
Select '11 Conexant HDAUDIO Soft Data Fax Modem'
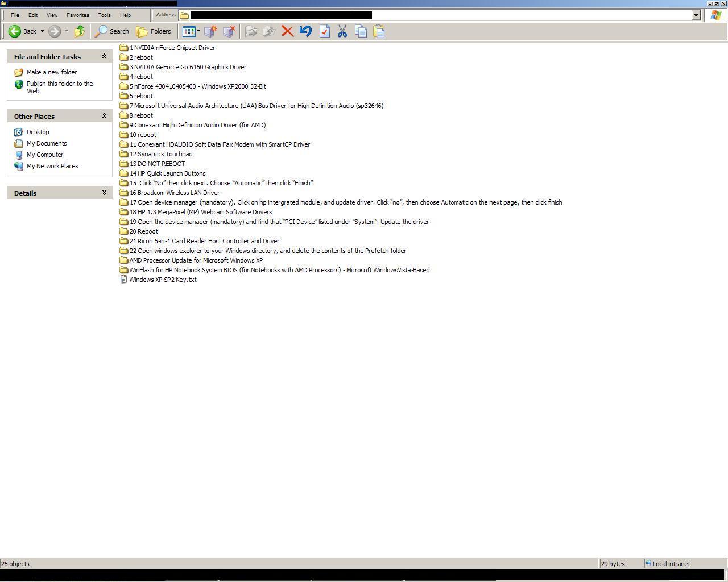215,144
